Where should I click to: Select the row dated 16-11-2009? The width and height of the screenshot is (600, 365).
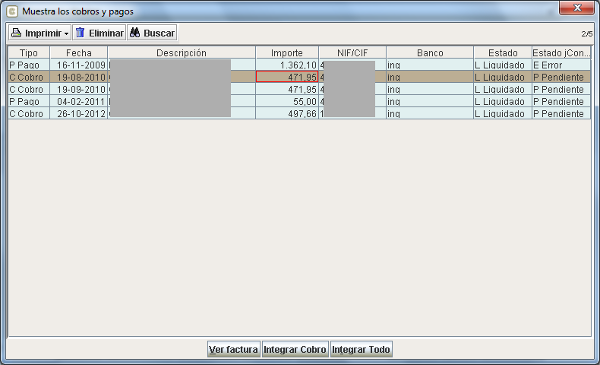299,65
